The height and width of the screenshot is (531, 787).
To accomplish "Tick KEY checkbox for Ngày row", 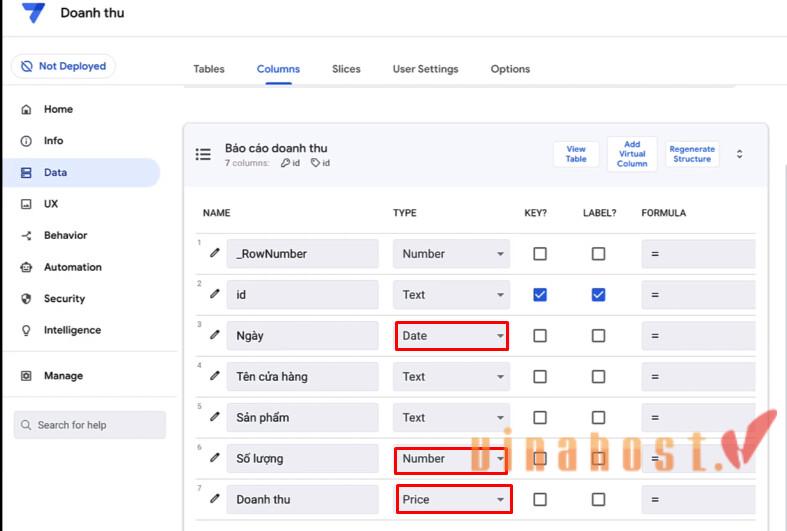I will point(540,336).
